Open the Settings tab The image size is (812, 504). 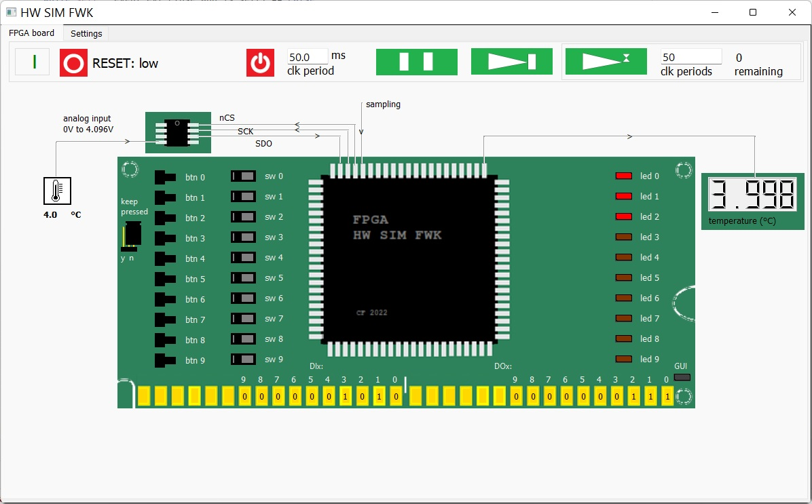tap(86, 33)
